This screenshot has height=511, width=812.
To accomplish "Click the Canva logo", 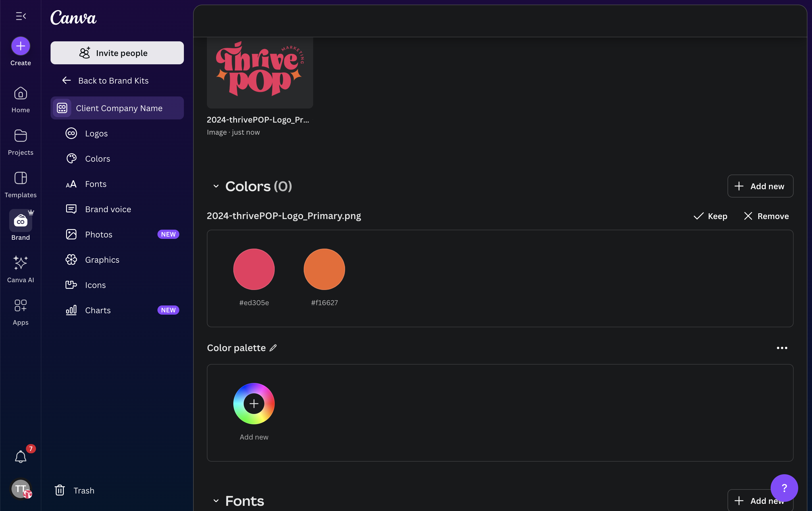I will 74,18.
